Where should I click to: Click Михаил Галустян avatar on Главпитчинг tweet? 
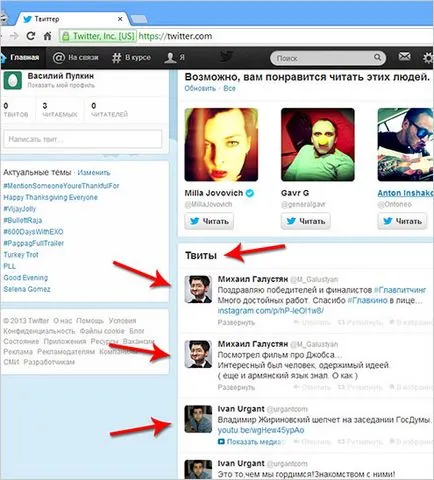pos(198,289)
